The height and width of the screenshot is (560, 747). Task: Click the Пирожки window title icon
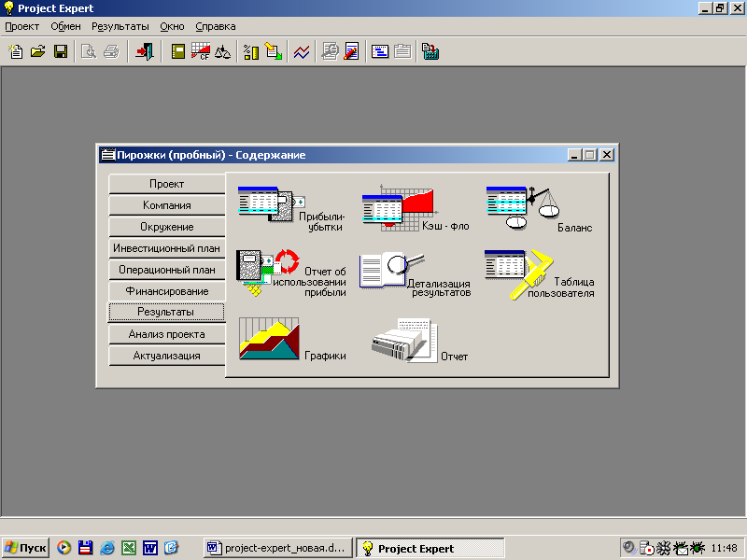108,155
